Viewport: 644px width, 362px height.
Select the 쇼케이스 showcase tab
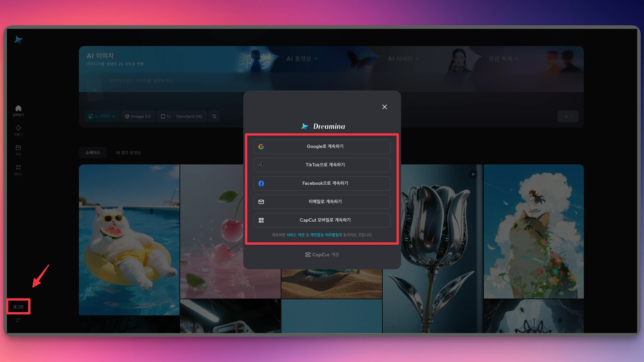pyautogui.click(x=93, y=153)
